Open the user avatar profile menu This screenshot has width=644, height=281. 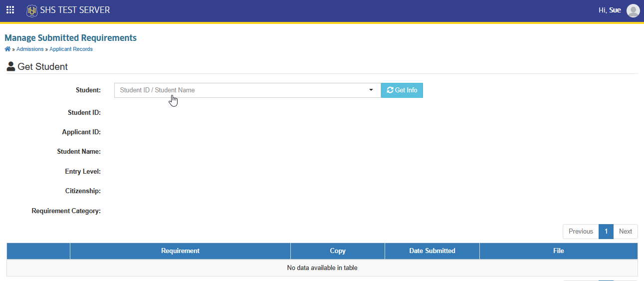pos(633,10)
